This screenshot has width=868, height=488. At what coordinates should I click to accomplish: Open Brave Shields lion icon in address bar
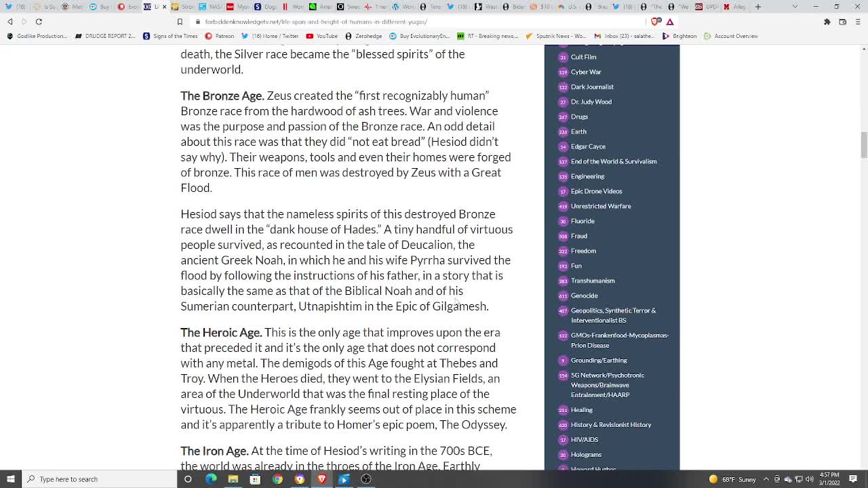pos(656,22)
